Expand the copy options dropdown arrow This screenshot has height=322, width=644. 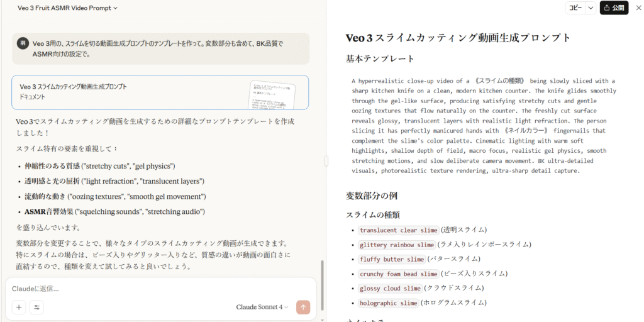591,8
